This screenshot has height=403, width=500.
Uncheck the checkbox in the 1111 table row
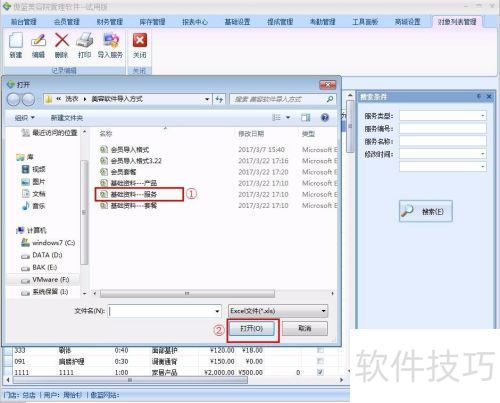320,372
